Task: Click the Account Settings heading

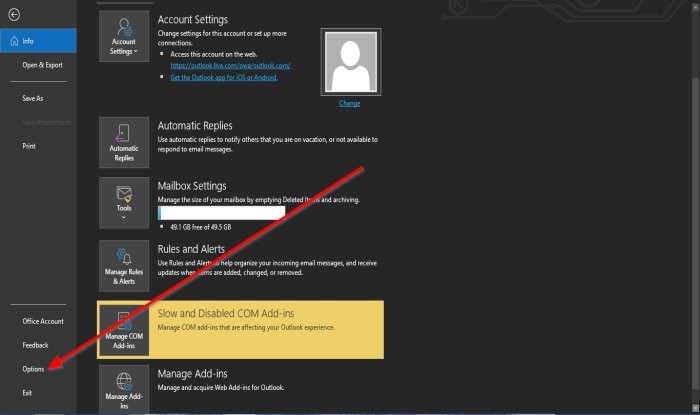Action: (192, 20)
